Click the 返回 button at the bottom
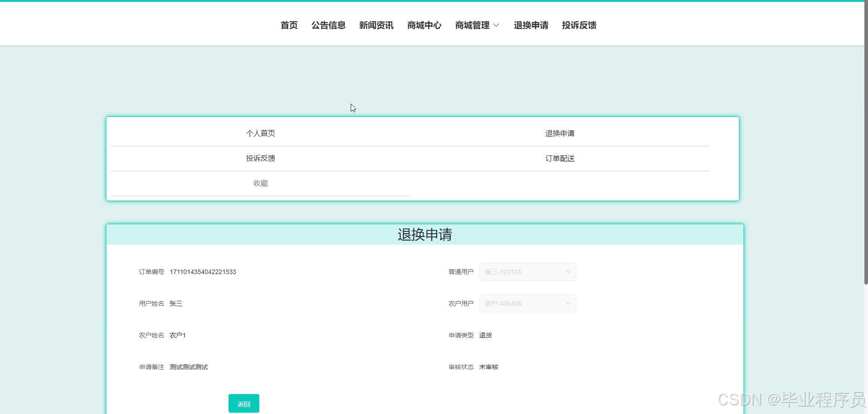 point(243,403)
